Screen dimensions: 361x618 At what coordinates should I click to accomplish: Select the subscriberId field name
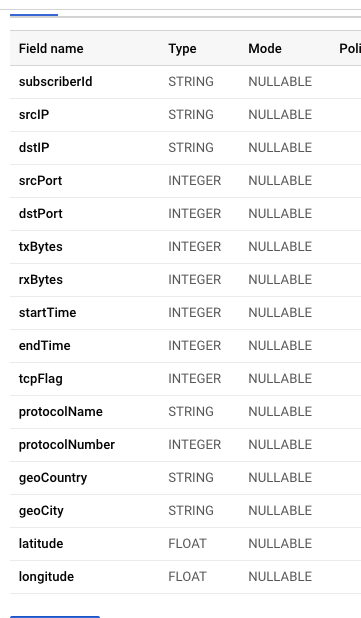[x=56, y=82]
